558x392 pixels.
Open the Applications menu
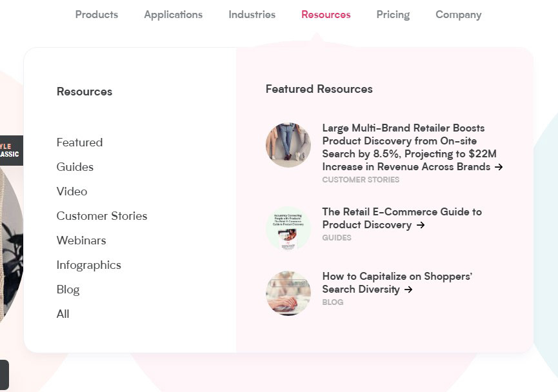tap(173, 15)
